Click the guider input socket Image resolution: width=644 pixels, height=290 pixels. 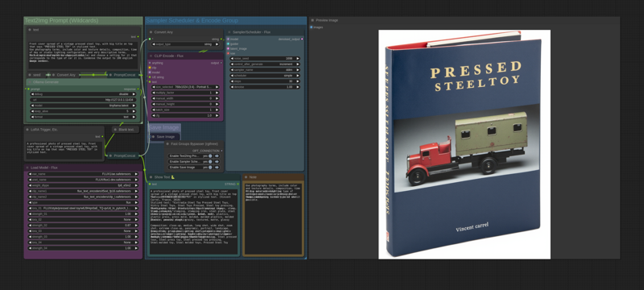[x=228, y=43]
